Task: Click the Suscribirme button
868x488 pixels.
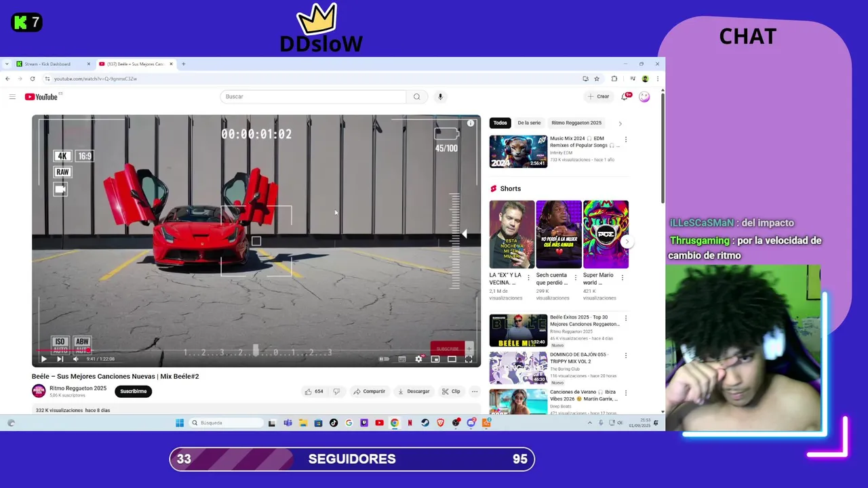Action: 134,391
